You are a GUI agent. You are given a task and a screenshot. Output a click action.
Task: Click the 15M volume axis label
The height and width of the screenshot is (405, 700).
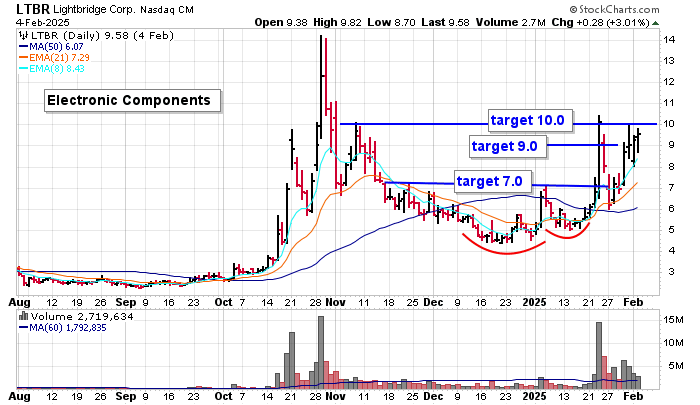tap(673, 320)
